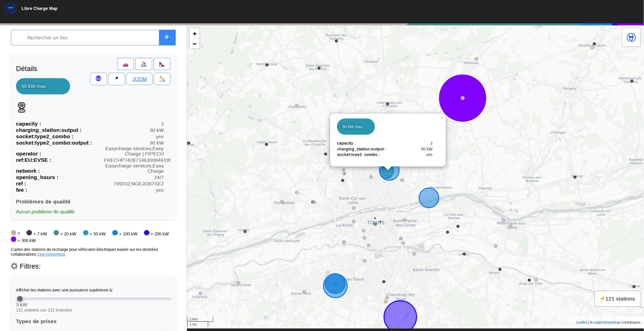Open the JOSM editor link
Image resolution: width=644 pixels, height=331 pixels.
coord(139,79)
